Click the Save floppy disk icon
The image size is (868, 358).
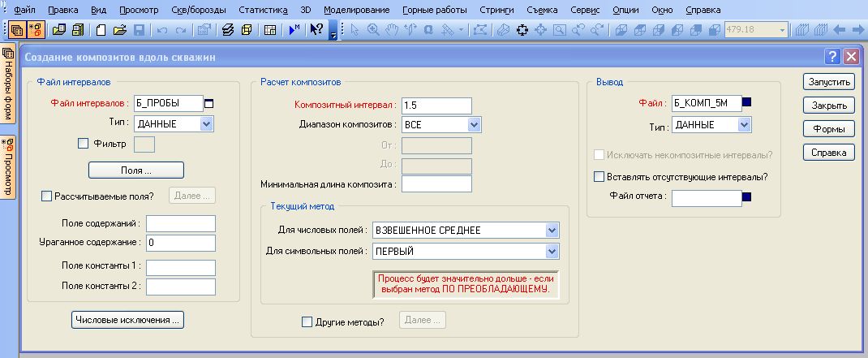pos(139,30)
